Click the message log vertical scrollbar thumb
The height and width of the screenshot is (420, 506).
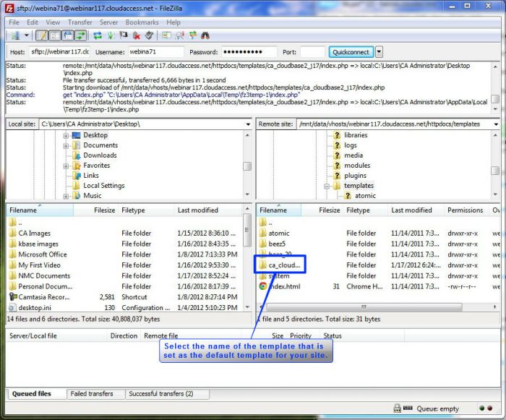point(495,99)
